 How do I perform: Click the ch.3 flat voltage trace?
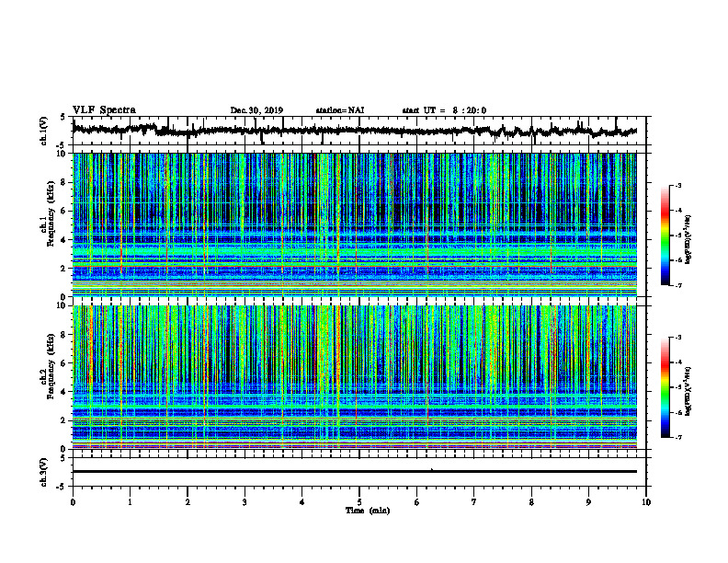click(354, 472)
